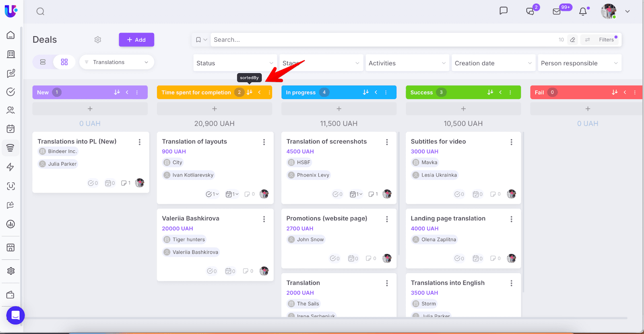Open the calendar icon in left sidebar
This screenshot has height=334, width=644.
coord(11,129)
